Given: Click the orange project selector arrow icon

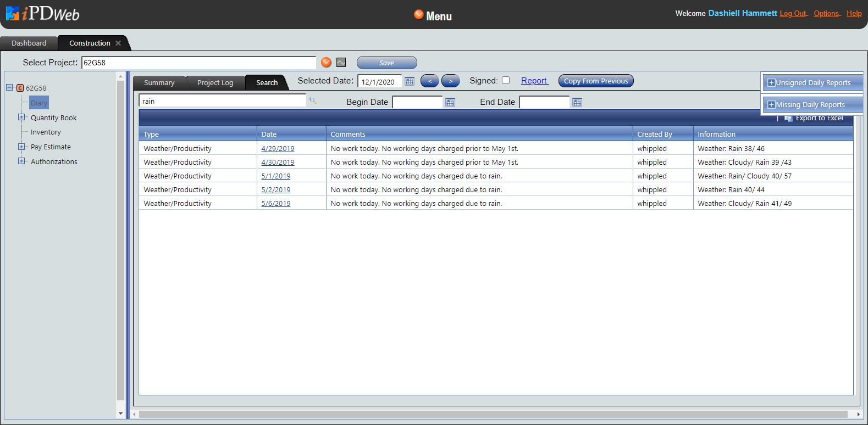Looking at the screenshot, I should tap(326, 63).
